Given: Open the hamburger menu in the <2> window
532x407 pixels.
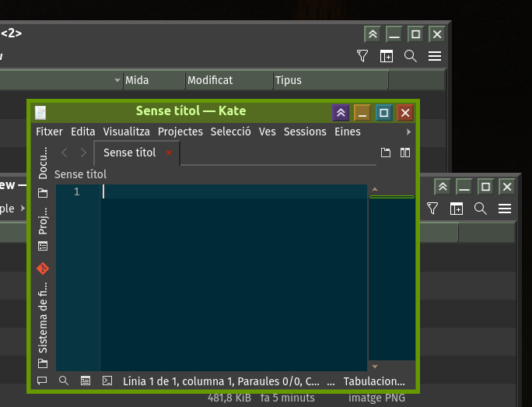Looking at the screenshot, I should (435, 56).
